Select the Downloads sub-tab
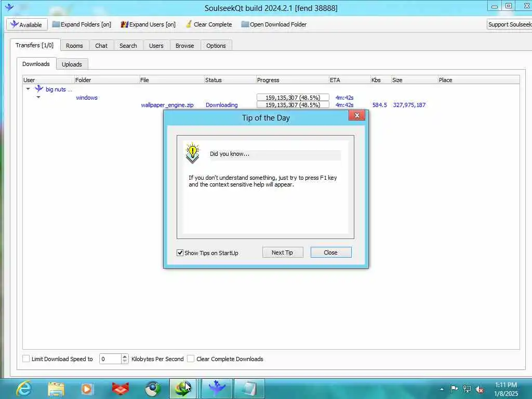This screenshot has height=399, width=532. click(36, 64)
